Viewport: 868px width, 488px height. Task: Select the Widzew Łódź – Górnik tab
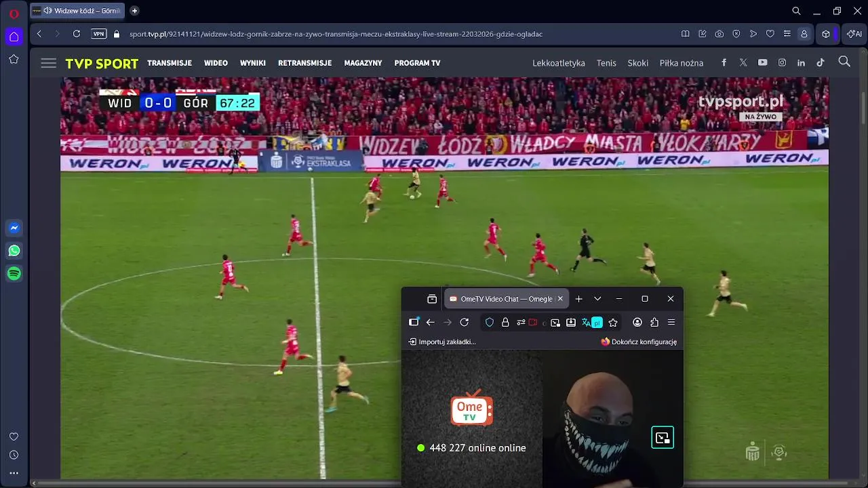pyautogui.click(x=77, y=11)
